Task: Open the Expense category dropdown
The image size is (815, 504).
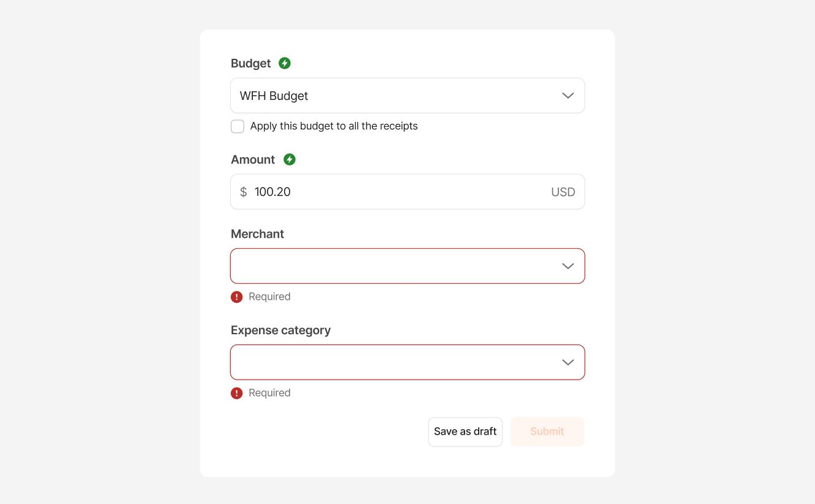Action: (x=407, y=362)
